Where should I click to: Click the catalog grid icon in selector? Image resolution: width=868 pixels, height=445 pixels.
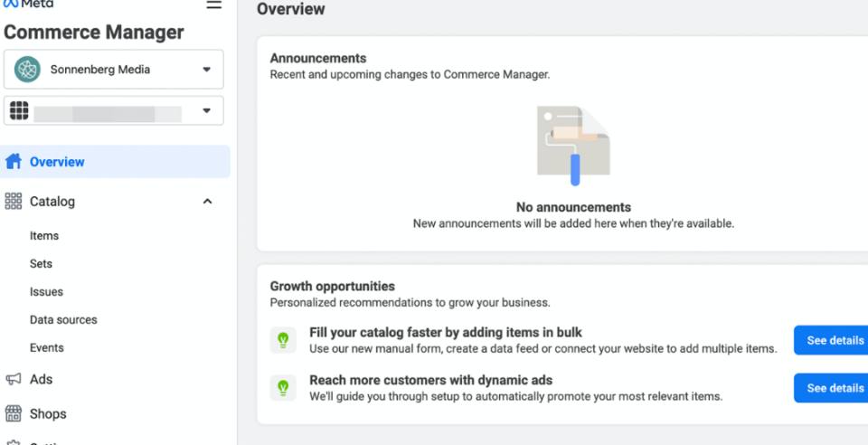coord(19,110)
